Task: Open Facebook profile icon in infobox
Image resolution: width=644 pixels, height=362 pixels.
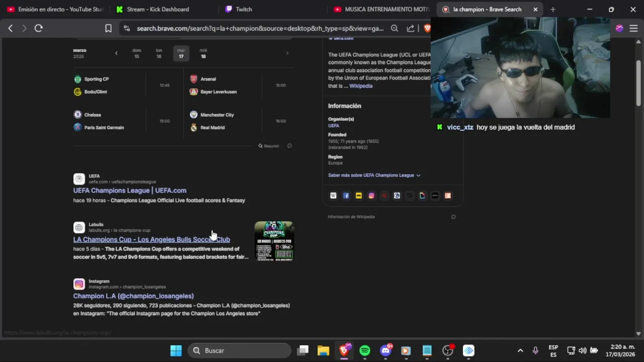Action: 346,196
